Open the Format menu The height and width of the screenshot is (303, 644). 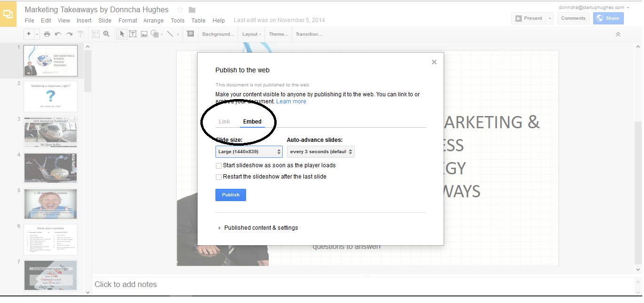point(128,21)
